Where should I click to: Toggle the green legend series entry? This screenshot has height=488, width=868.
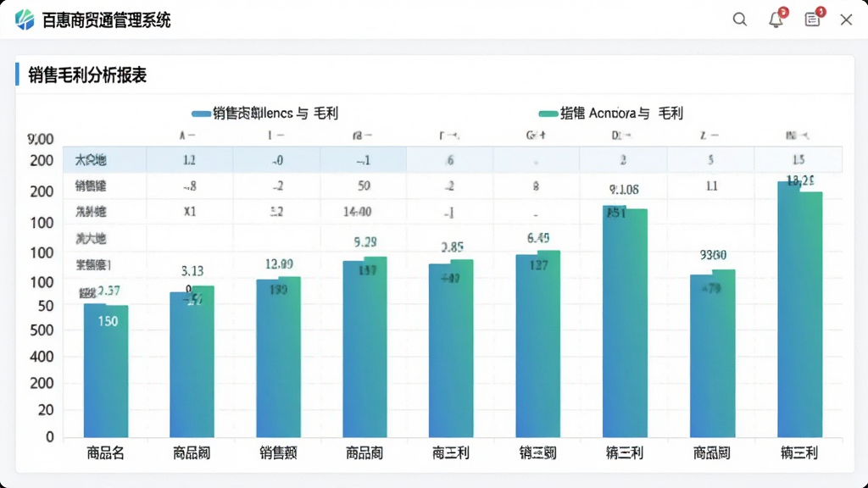(611, 114)
